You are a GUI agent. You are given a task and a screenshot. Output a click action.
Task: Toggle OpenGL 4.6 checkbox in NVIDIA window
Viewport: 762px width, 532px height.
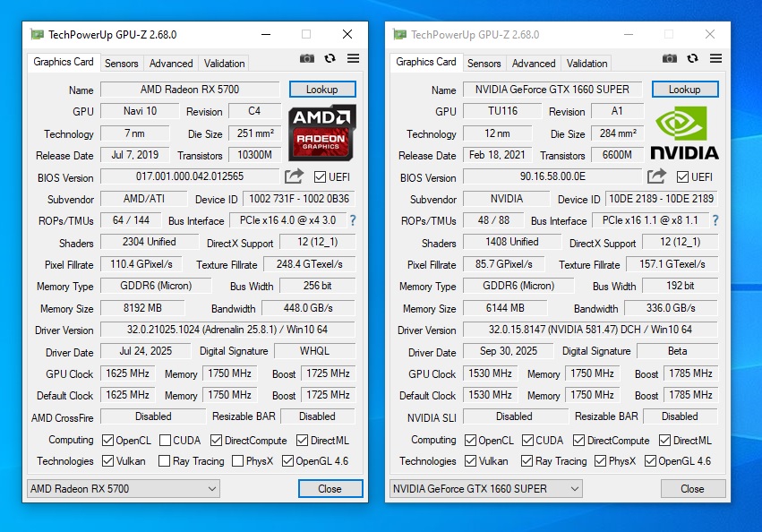650,460
